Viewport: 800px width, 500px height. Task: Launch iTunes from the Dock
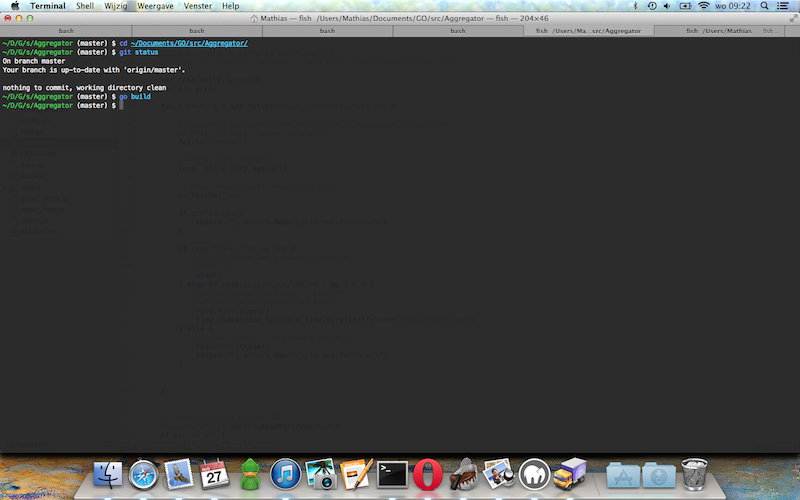tap(285, 474)
